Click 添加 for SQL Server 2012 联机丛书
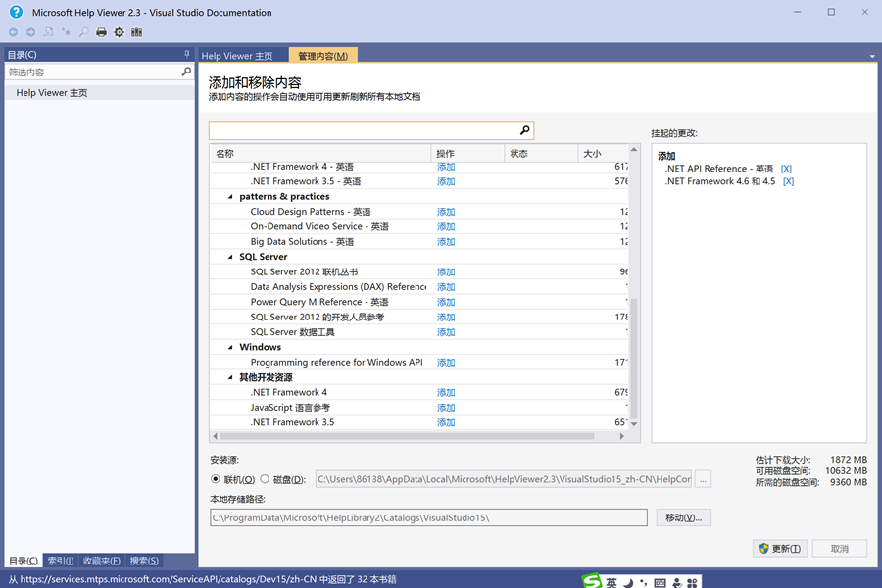Image resolution: width=882 pixels, height=588 pixels. click(446, 272)
